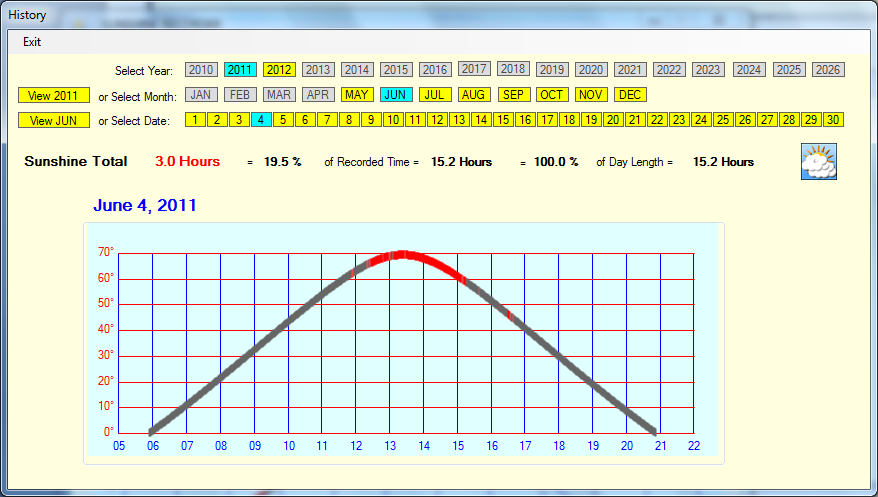This screenshot has height=497, width=878.
Task: Open the Exit menu
Action: coord(32,42)
